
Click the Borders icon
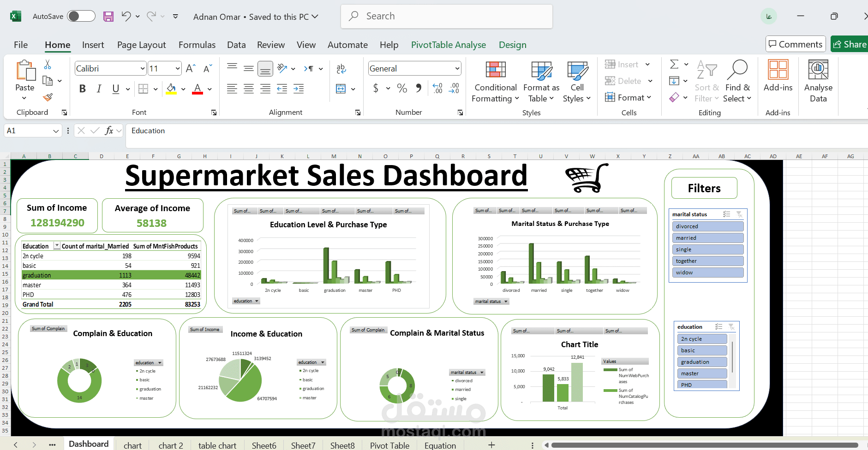[144, 89]
